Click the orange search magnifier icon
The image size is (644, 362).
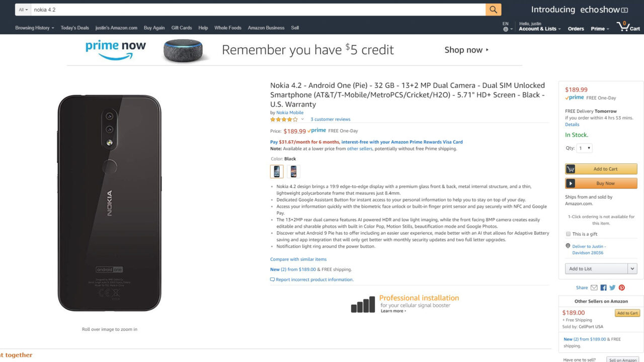(x=493, y=9)
